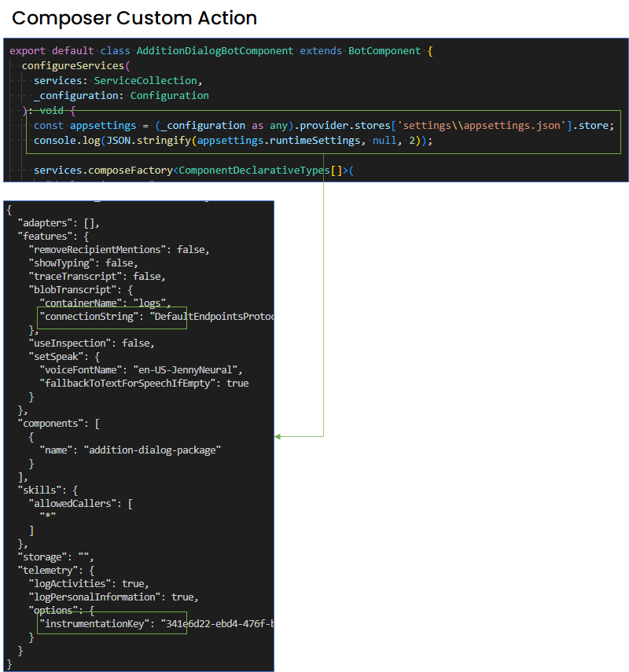629x672 pixels.
Task: Select the 'composeFactory' method call
Action: pos(134,170)
